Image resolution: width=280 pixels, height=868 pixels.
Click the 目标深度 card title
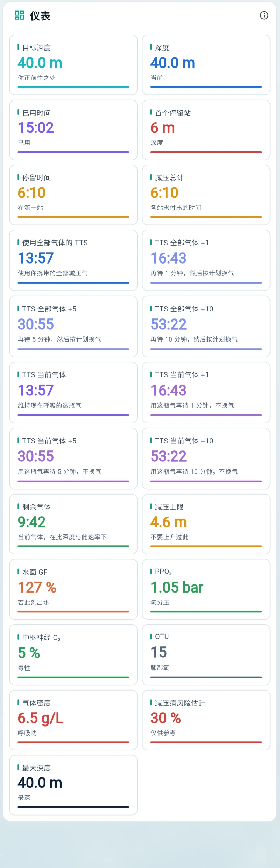pyautogui.click(x=36, y=48)
